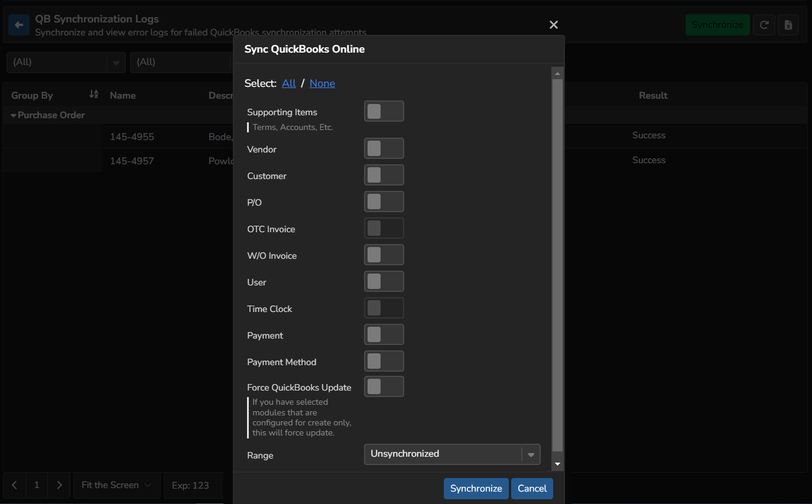
Task: Click the Cancel button
Action: tap(531, 489)
